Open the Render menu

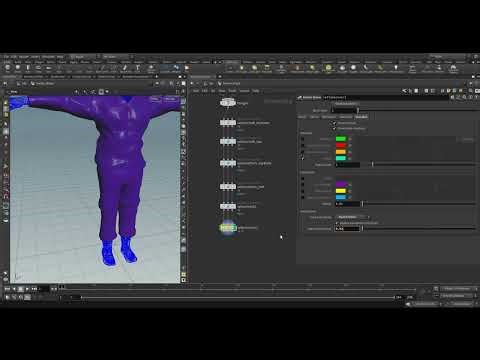tap(35, 57)
